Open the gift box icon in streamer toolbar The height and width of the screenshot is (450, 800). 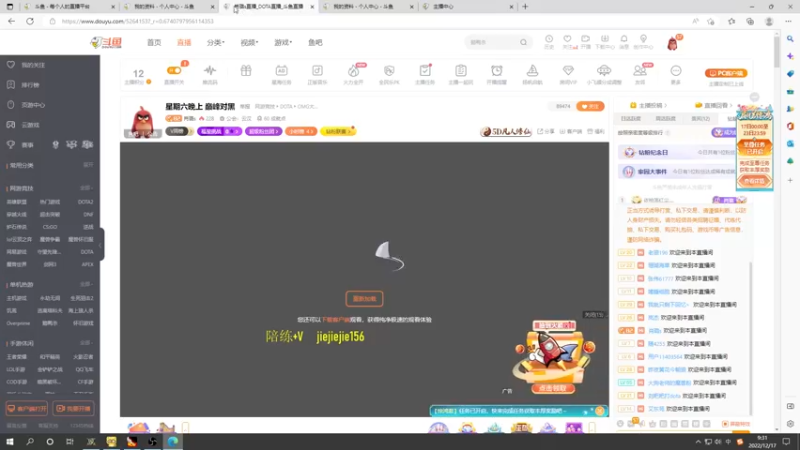pyautogui.click(x=246, y=71)
